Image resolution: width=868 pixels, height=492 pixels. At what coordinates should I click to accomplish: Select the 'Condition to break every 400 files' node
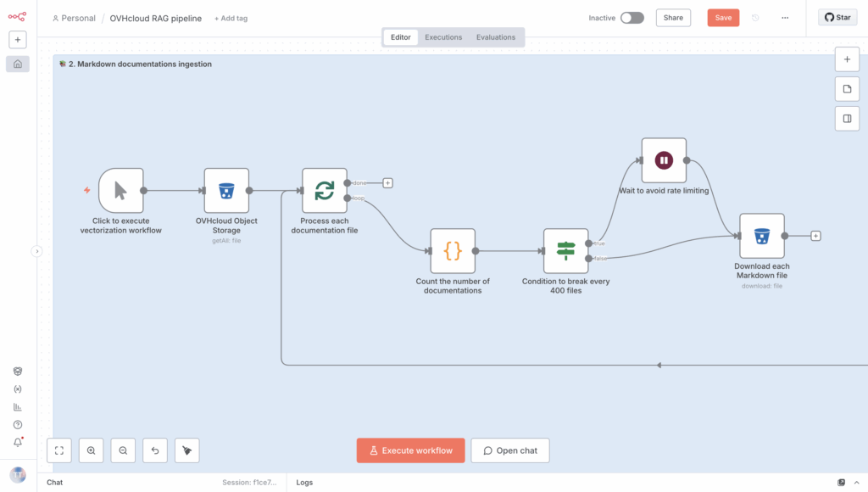(x=565, y=251)
